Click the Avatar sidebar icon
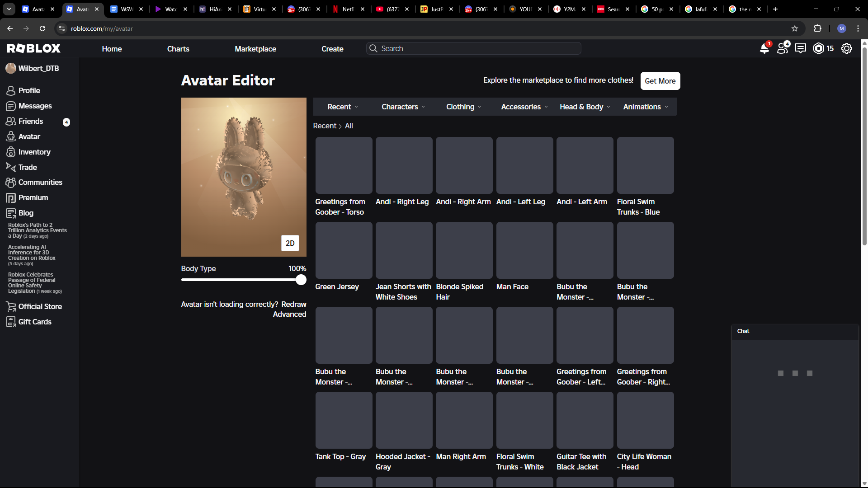 click(x=11, y=137)
